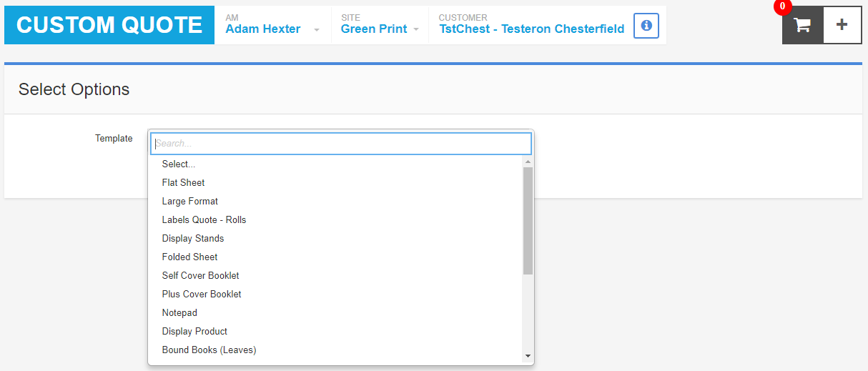Open customer TstChest - Testeron Chesterfield
Screen dimensions: 868x371
[531, 29]
